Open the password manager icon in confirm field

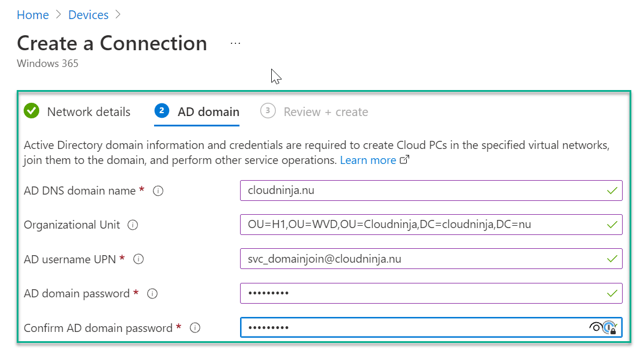click(610, 327)
